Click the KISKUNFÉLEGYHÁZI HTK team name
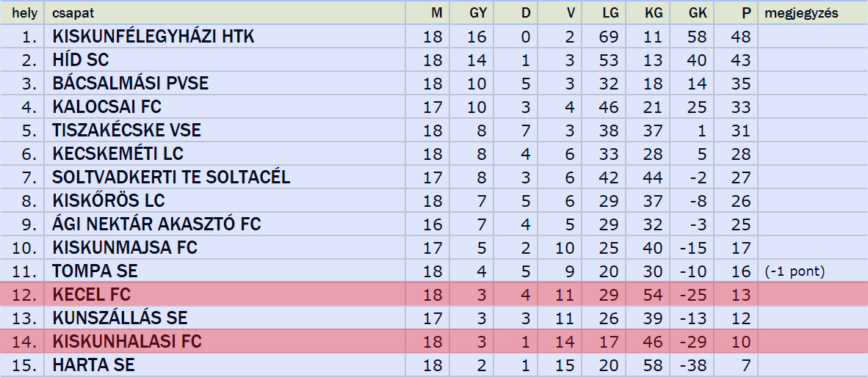Viewport: 868px width, 377px height. pos(153,37)
